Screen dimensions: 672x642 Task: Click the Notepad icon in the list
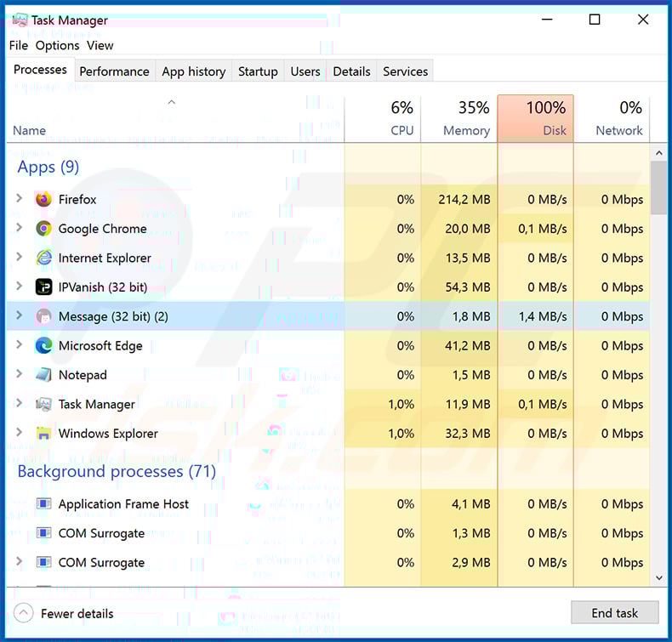43,375
